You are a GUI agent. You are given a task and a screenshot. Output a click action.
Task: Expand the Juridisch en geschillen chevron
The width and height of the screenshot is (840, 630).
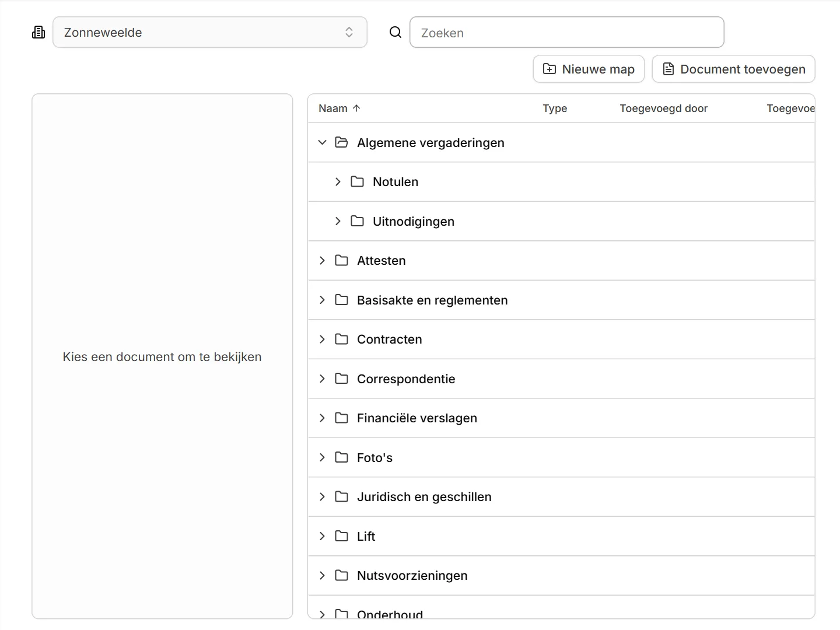coord(322,497)
